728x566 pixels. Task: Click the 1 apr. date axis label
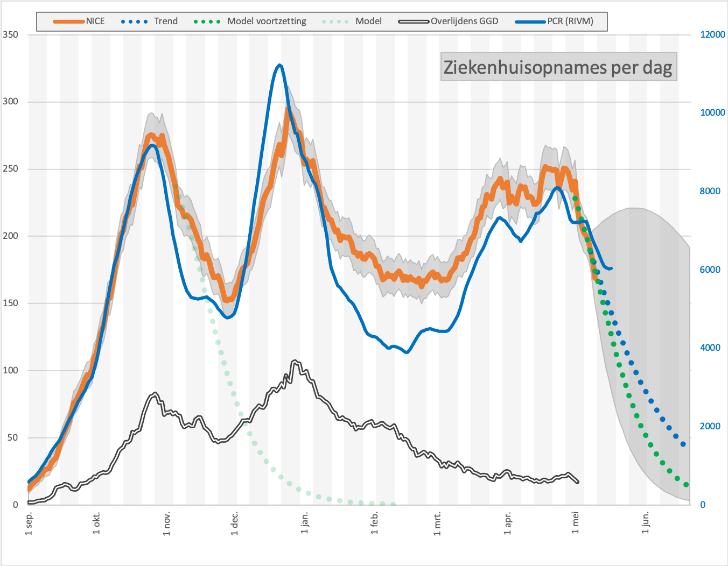tap(507, 523)
